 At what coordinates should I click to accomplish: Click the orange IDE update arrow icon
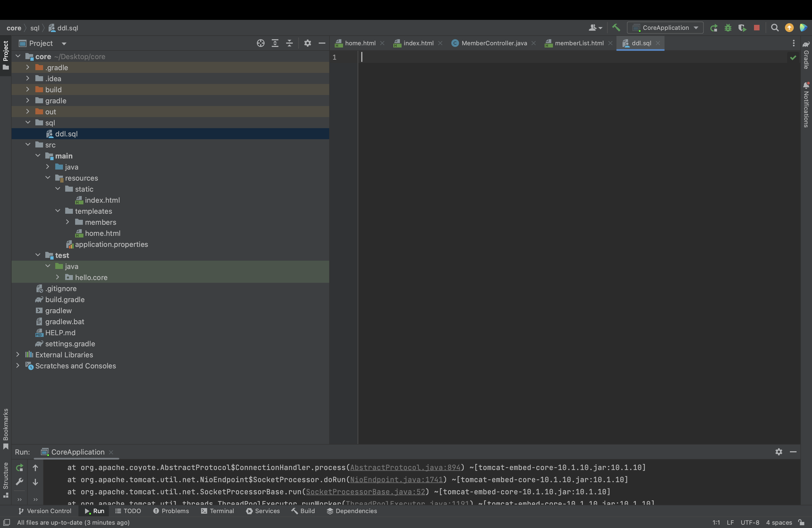point(789,28)
